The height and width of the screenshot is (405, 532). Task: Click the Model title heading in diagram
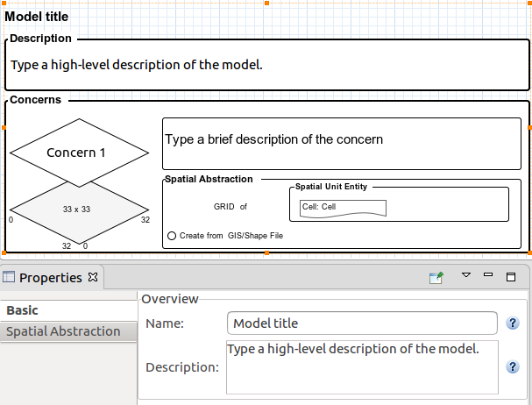click(x=37, y=17)
